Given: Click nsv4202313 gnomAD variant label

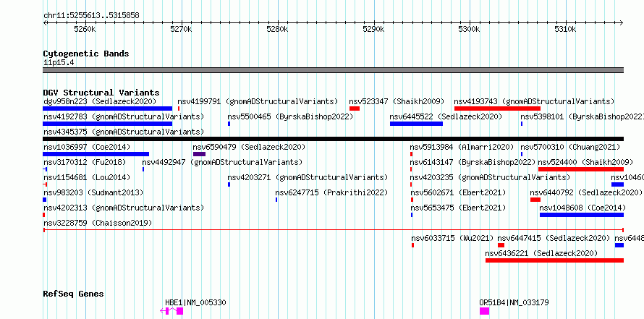Looking at the screenshot, I should point(124,208).
